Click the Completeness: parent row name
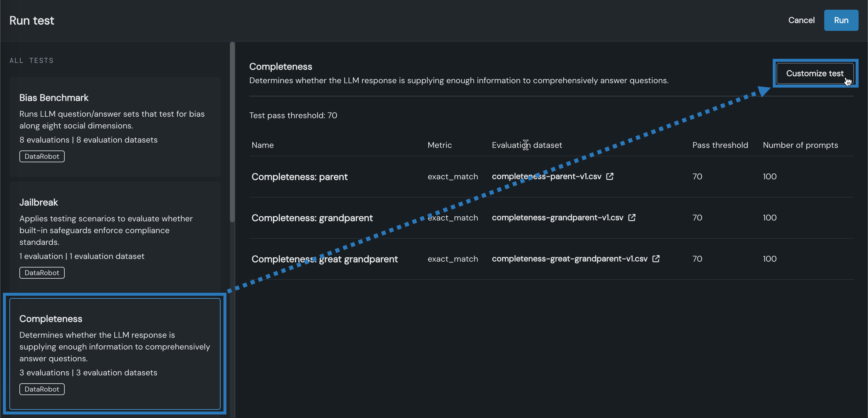868x418 pixels. tap(299, 177)
